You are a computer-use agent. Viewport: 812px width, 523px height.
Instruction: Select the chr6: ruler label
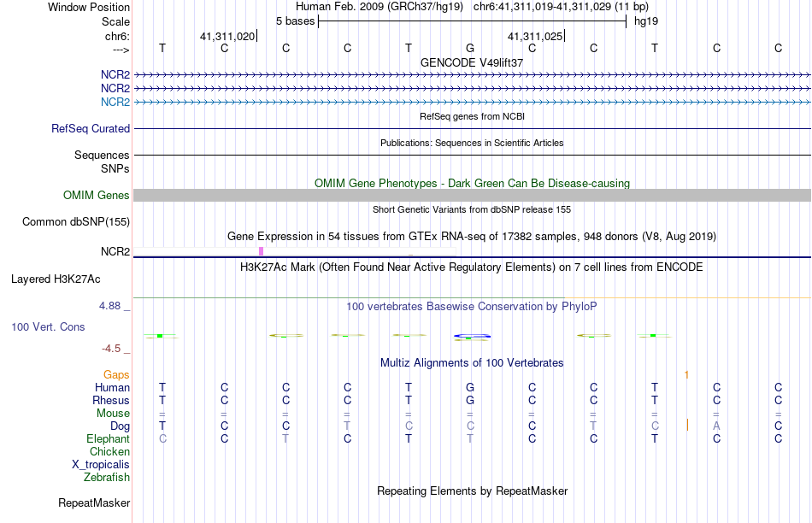(117, 36)
